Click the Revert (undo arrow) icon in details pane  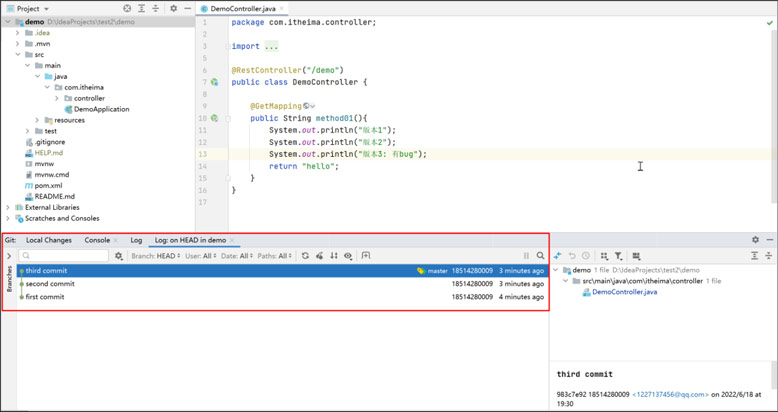(x=572, y=256)
